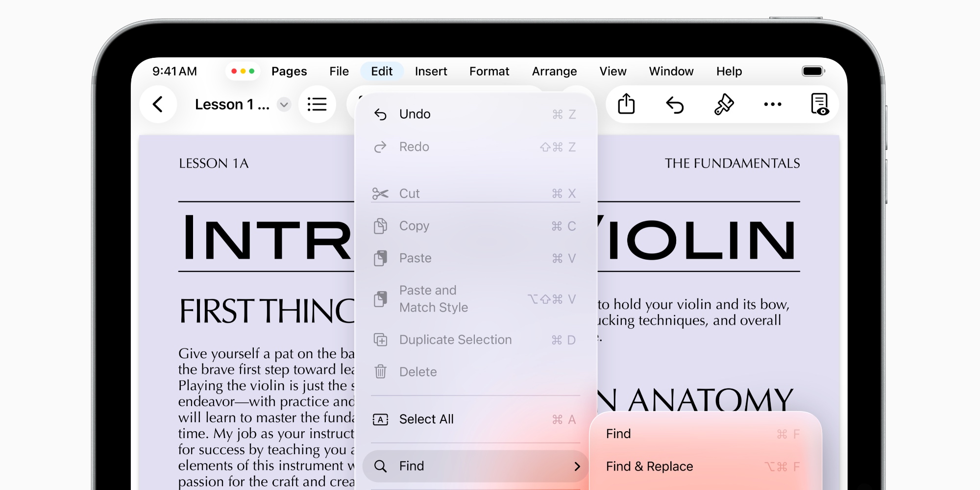Viewport: 980px width, 490px height.
Task: Select Find & Replace from submenu
Action: (x=649, y=466)
